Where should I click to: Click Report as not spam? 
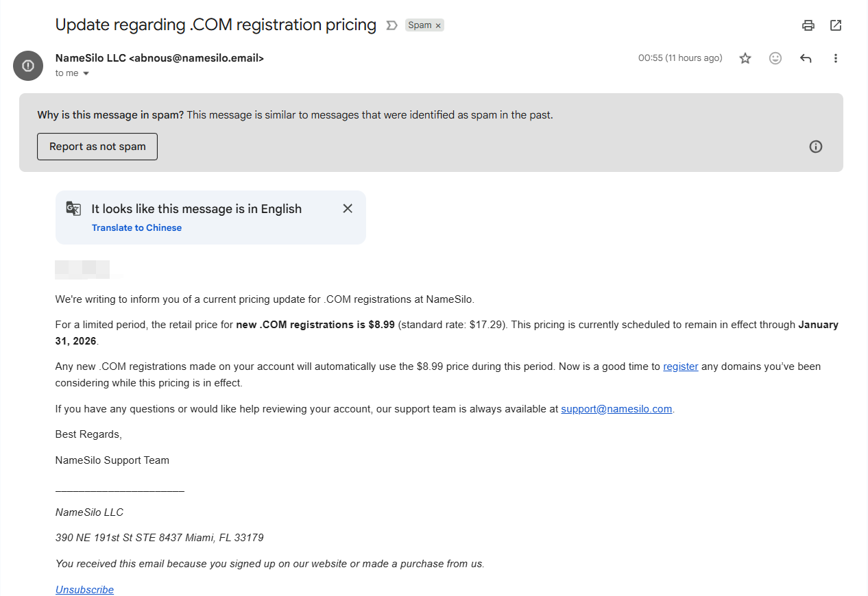pos(97,147)
